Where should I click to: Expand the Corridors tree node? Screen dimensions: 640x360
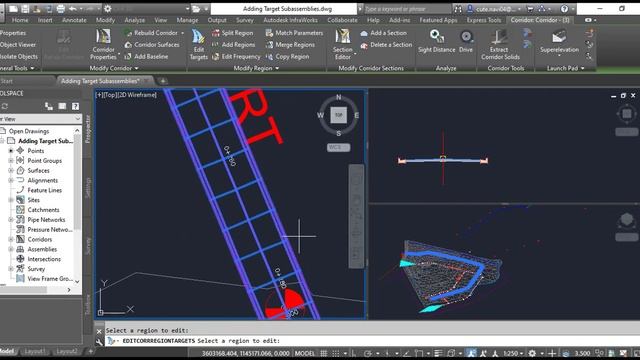(x=11, y=239)
